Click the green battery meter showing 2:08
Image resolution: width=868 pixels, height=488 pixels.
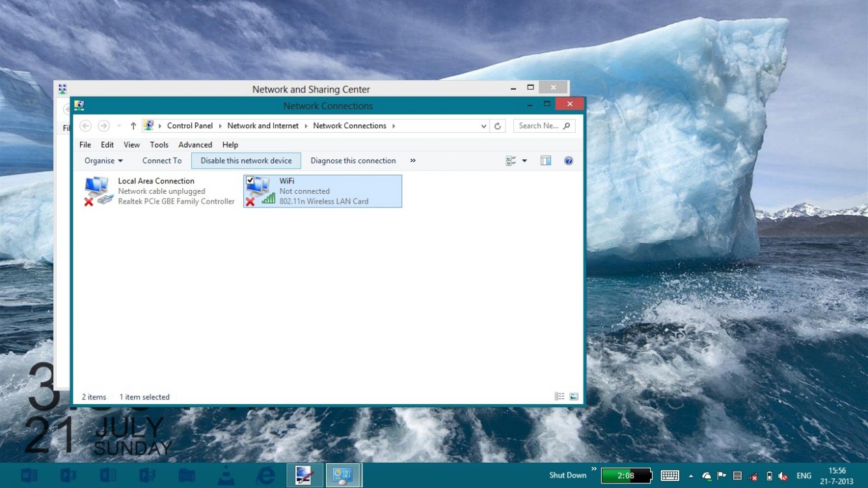point(626,476)
